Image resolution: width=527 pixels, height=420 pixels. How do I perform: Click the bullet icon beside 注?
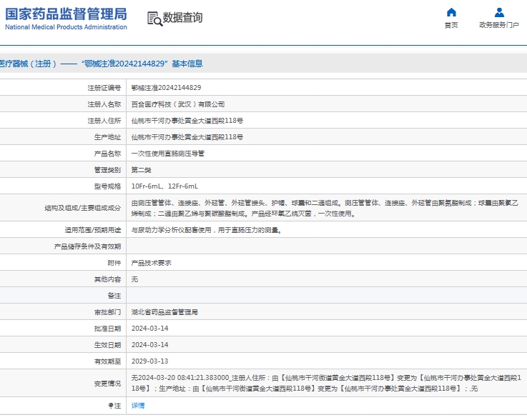(111, 406)
